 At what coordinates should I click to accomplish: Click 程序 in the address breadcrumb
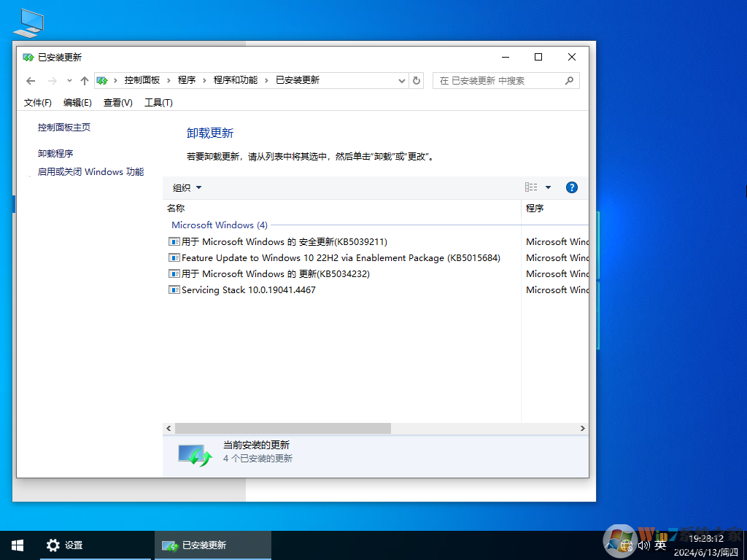[x=187, y=80]
